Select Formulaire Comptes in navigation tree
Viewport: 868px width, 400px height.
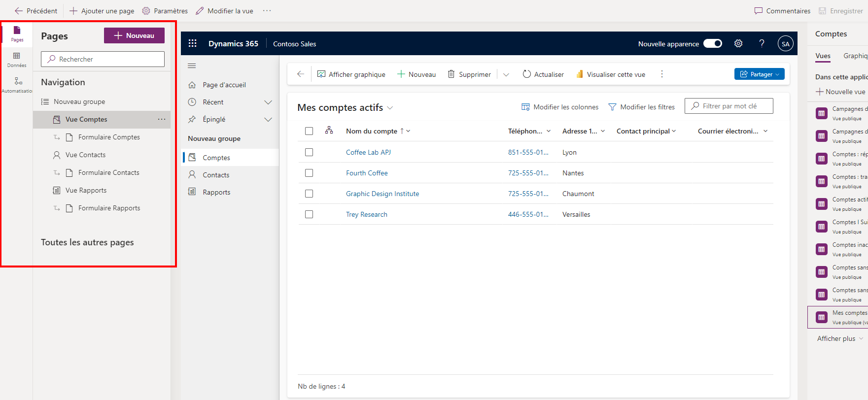(109, 137)
